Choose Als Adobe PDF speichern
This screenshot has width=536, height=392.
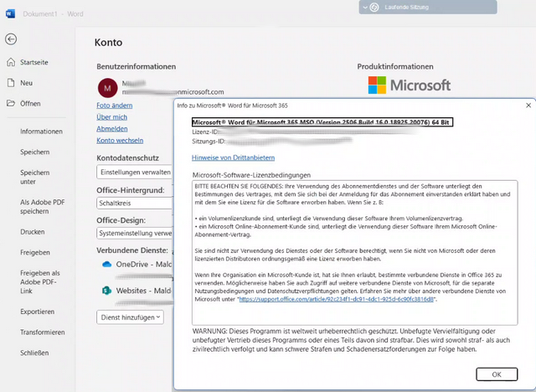[x=42, y=206]
